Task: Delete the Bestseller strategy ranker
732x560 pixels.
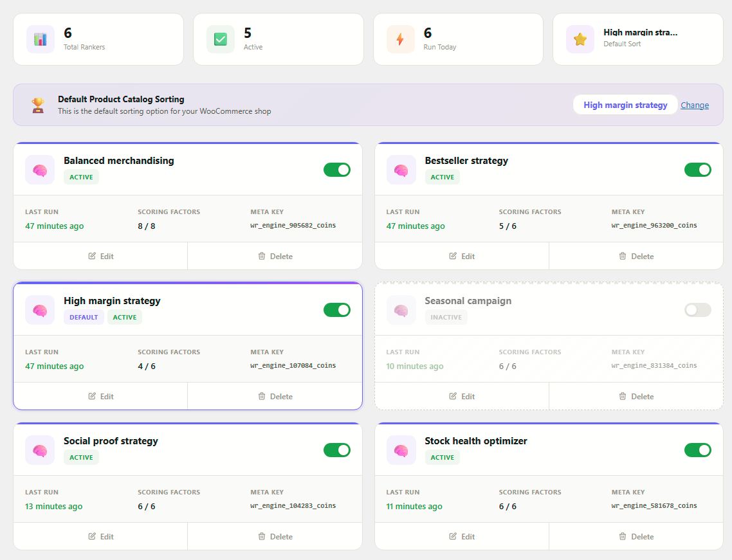Action: coord(636,256)
